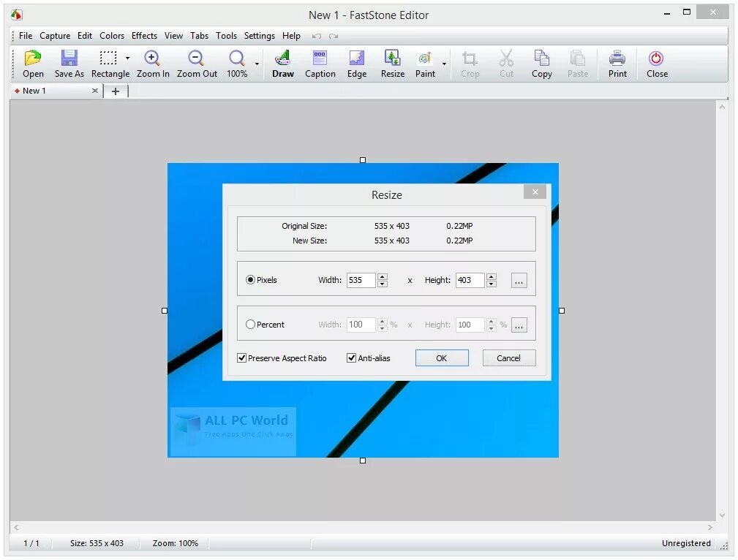Click the pixel Width input field
738x560 pixels.
pyautogui.click(x=361, y=280)
